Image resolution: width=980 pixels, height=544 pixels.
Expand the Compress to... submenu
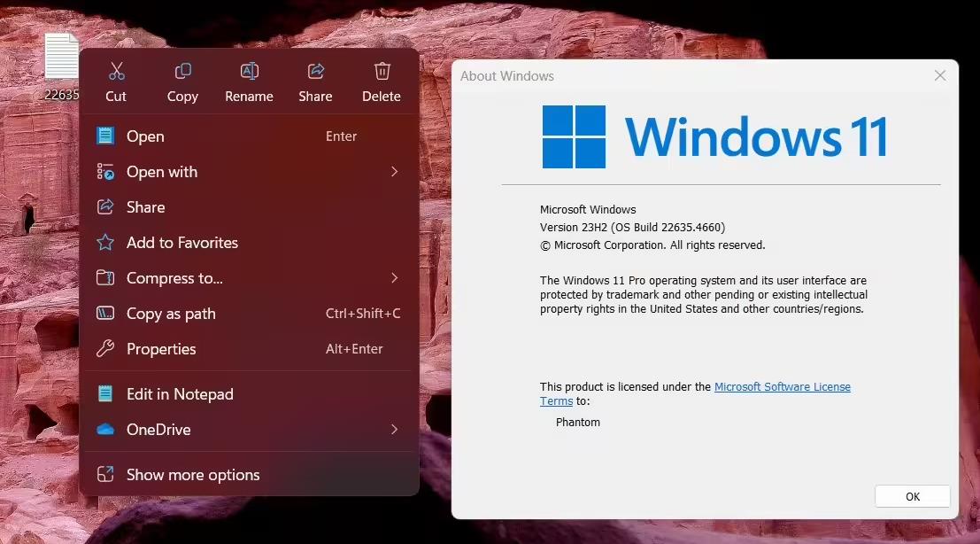(x=250, y=278)
